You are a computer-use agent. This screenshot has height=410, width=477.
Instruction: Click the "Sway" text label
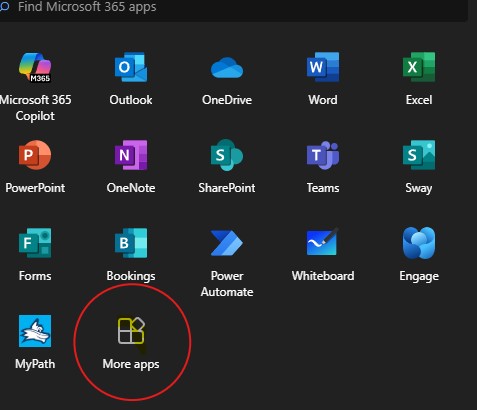(419, 188)
